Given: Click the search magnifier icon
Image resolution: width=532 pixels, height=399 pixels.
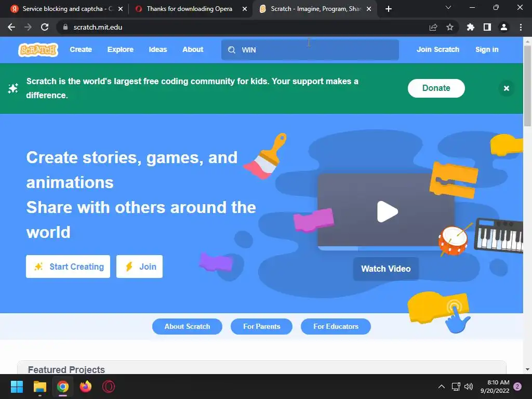Looking at the screenshot, I should (x=231, y=50).
